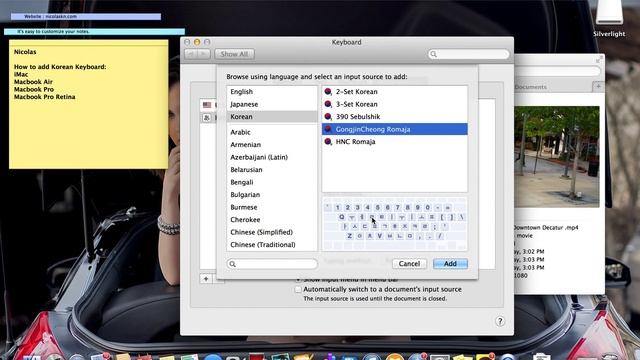640x360 pixels.
Task: Select HNC Romaja input source
Action: click(x=395, y=142)
